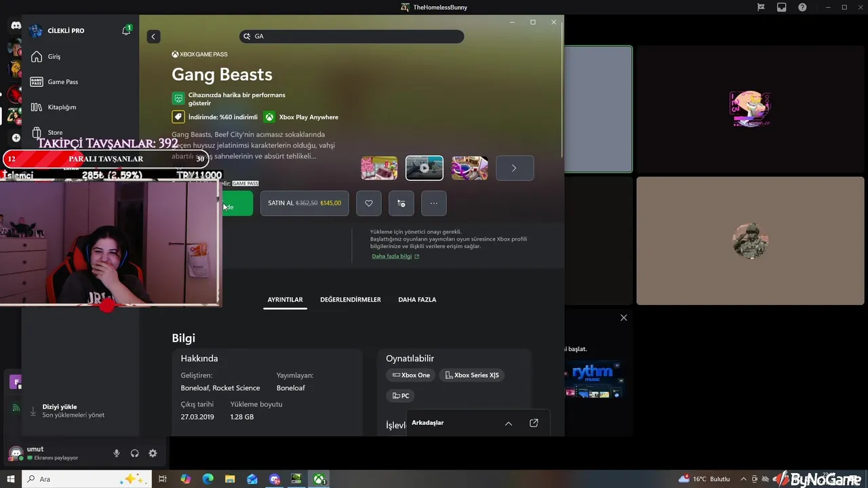The height and width of the screenshot is (488, 868).
Task: Open the Xbox notifications bell
Action: click(x=126, y=30)
